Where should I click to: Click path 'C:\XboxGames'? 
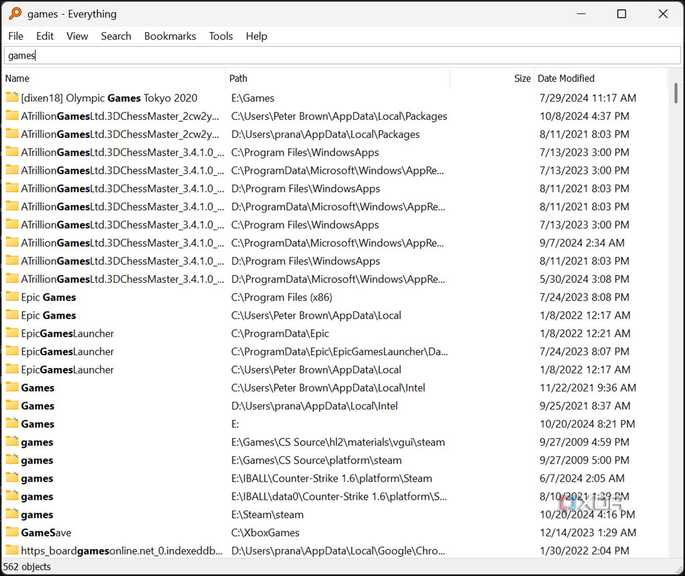(265, 533)
